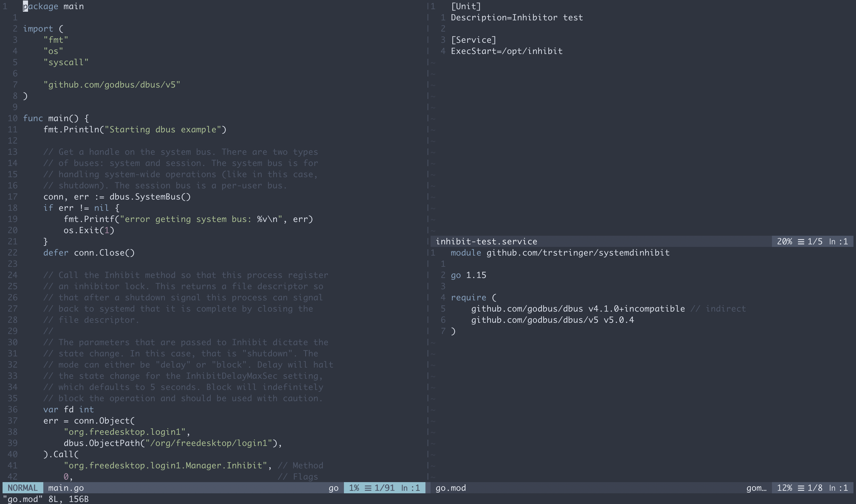
Task: Select the inhibit-test.service split title bar
Action: [x=487, y=242]
